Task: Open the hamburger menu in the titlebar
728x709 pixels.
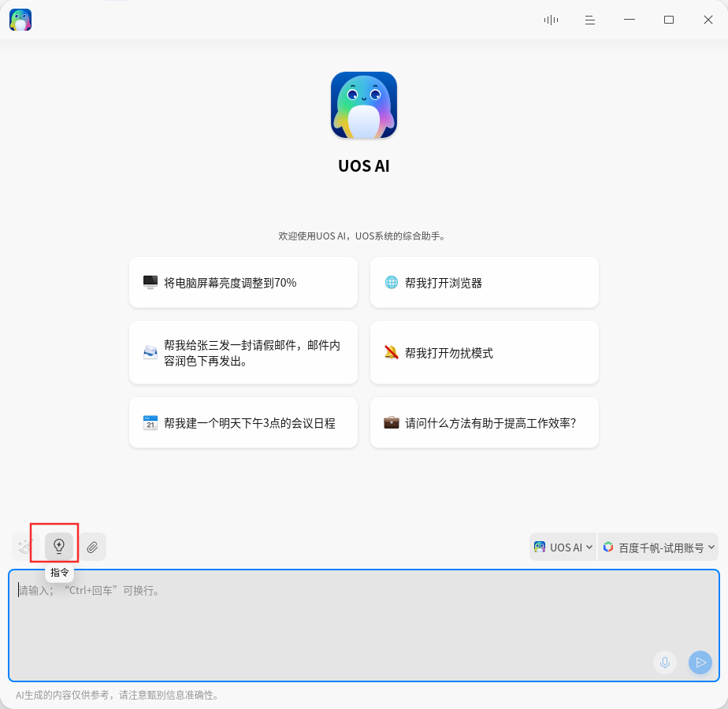Action: (590, 20)
